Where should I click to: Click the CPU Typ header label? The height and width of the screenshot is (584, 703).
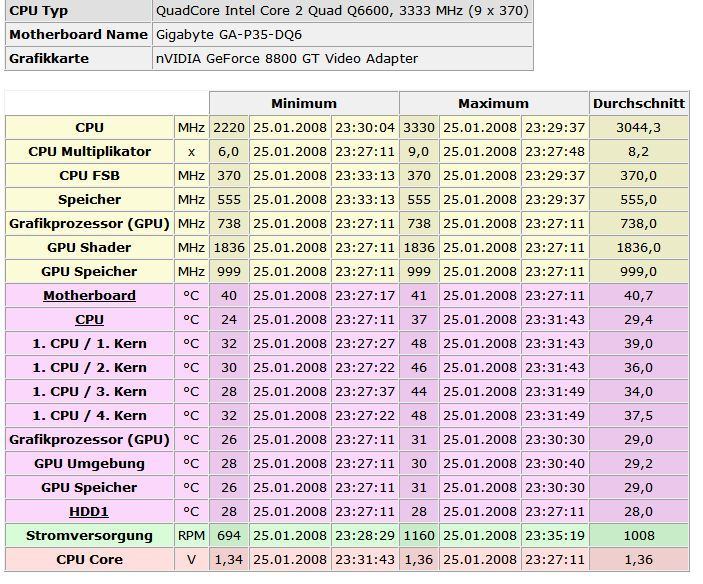(x=39, y=11)
